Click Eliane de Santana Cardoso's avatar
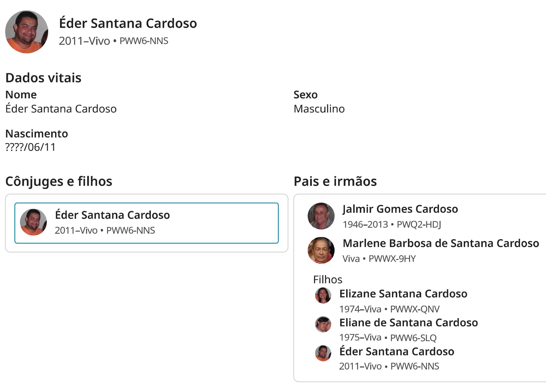 pyautogui.click(x=323, y=324)
